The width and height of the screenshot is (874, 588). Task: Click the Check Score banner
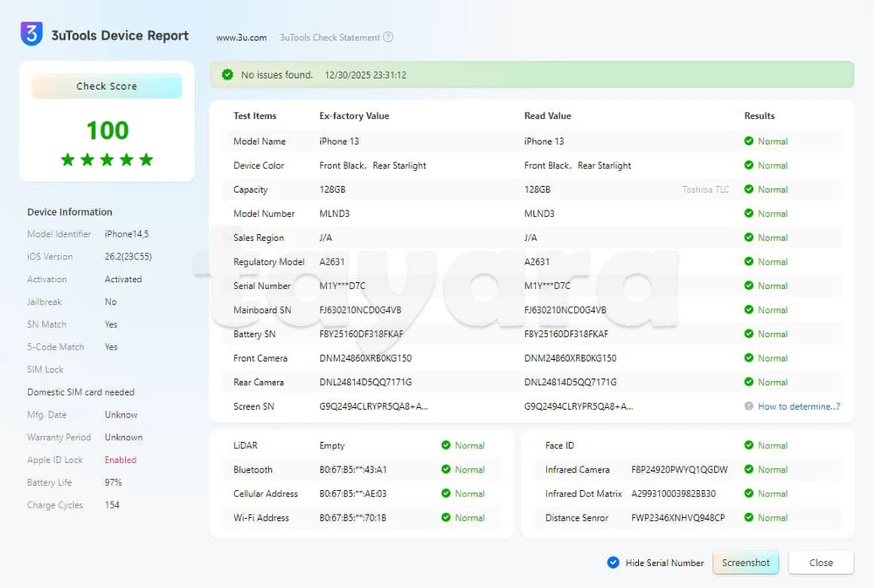coord(107,86)
